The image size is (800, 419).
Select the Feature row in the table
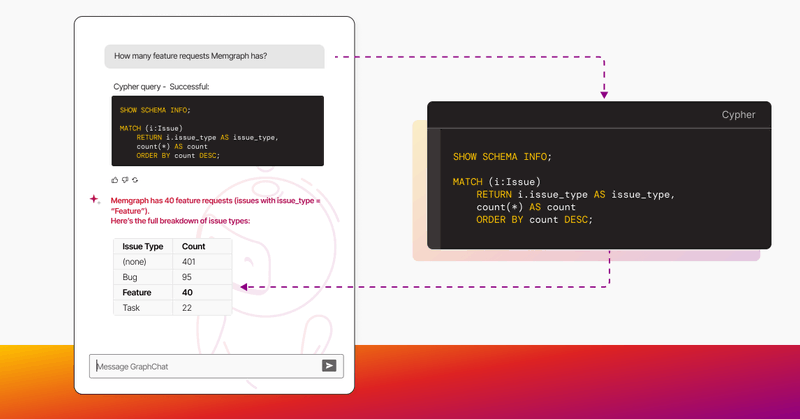[x=172, y=292]
